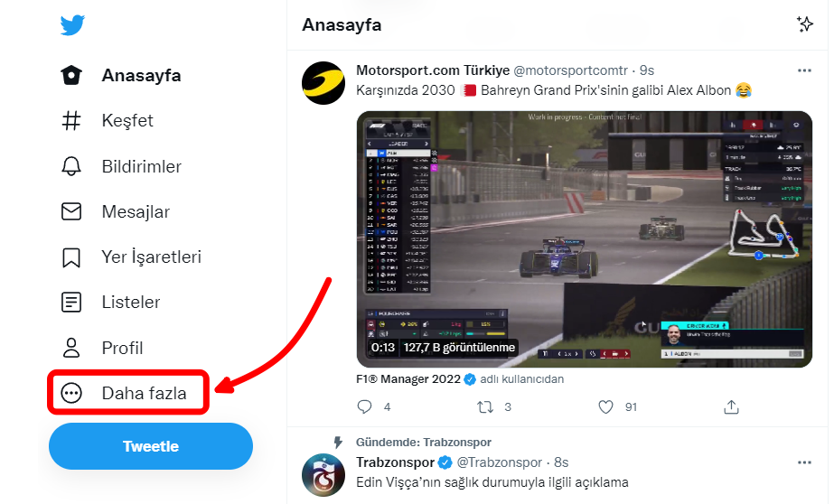Play the Bahrain Grand Prix video
Image resolution: width=834 pixels, height=504 pixels.
click(584, 238)
